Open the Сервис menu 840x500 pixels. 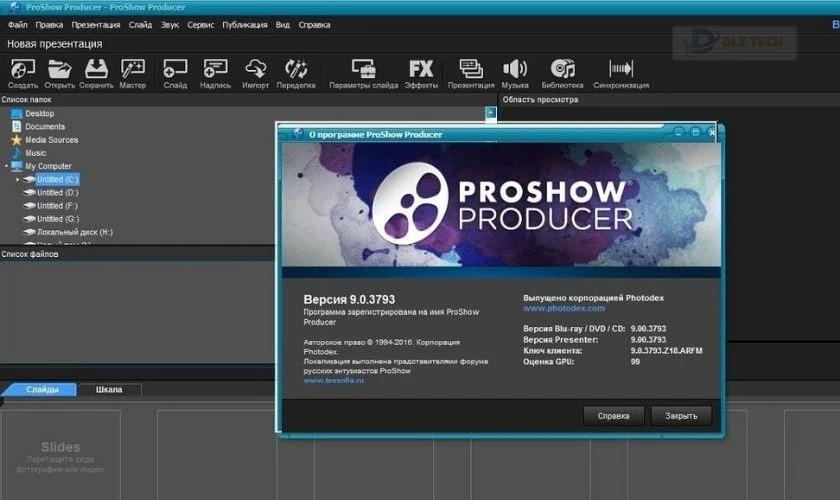[x=200, y=25]
